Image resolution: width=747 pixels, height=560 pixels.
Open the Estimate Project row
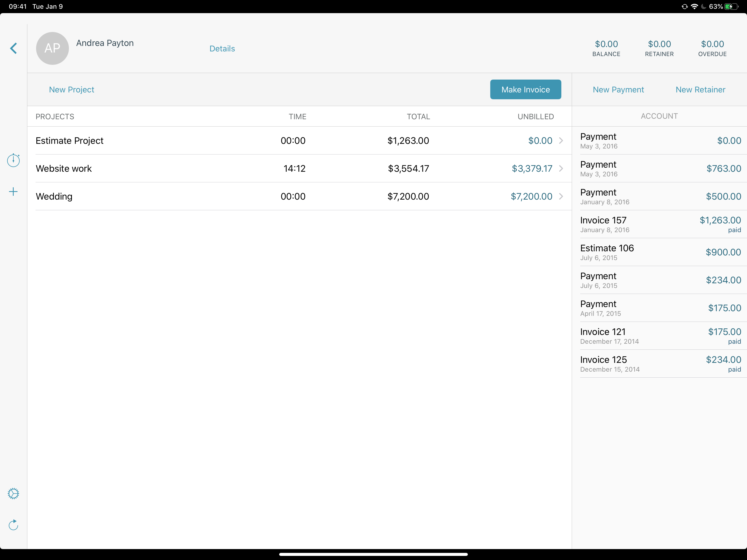pos(300,141)
